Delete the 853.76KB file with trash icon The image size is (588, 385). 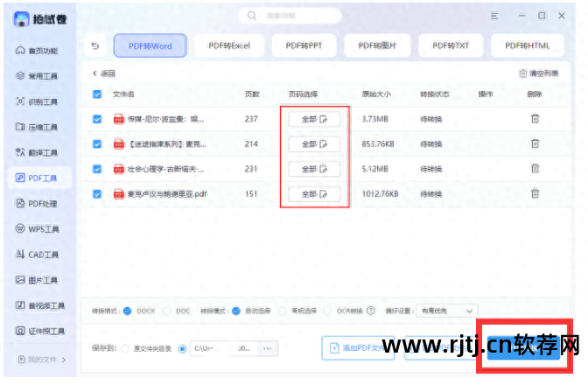click(x=535, y=143)
